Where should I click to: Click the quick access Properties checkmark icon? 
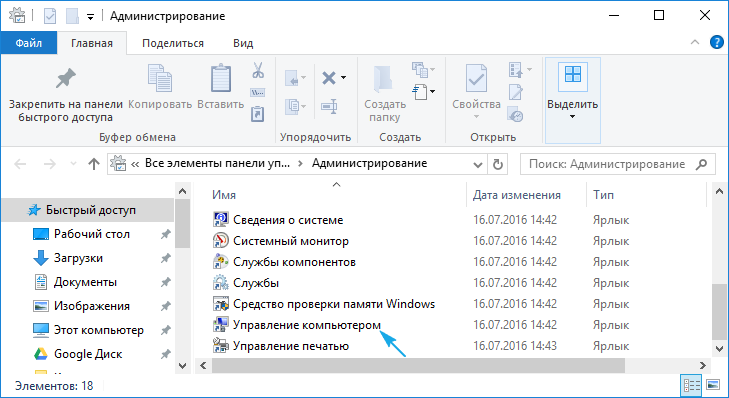[50, 16]
